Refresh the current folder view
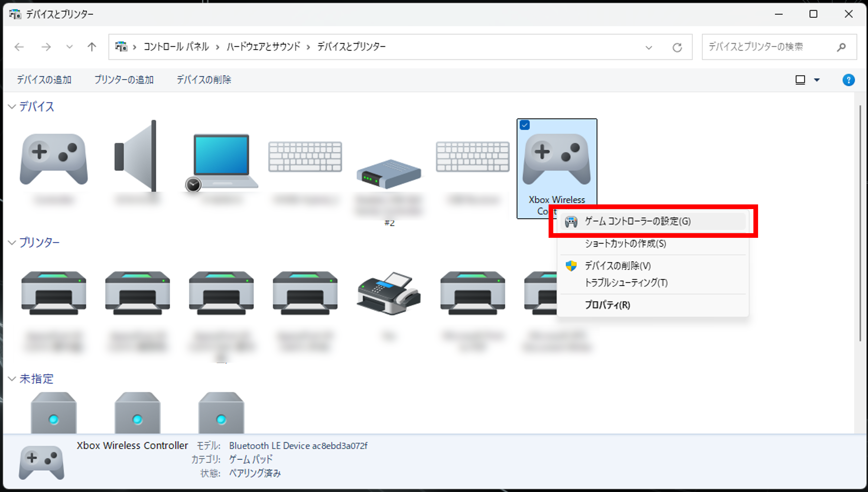 tap(678, 47)
